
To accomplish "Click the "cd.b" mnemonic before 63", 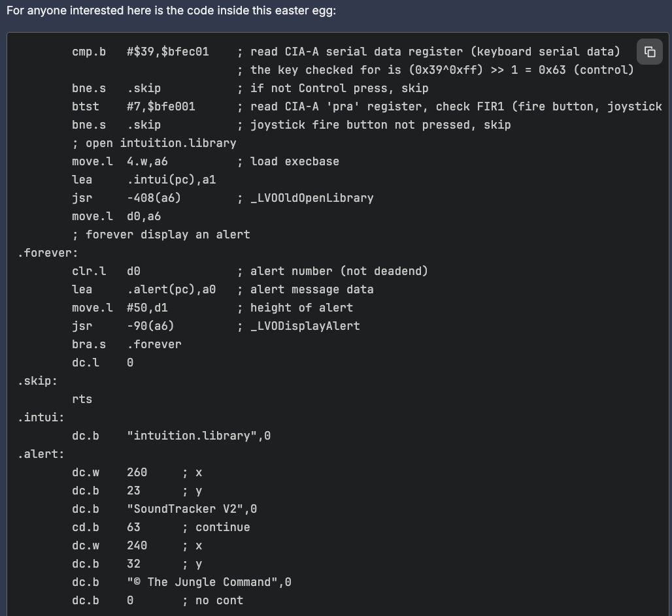I will pyautogui.click(x=86, y=527).
